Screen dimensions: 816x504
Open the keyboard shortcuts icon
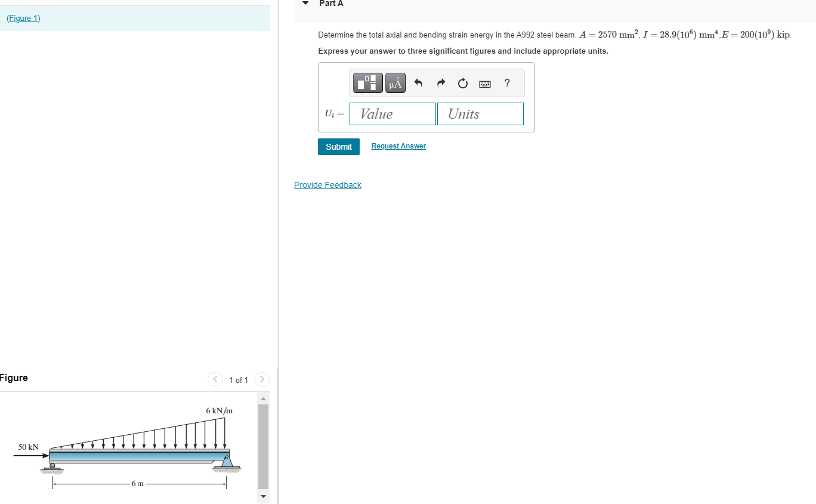484,84
